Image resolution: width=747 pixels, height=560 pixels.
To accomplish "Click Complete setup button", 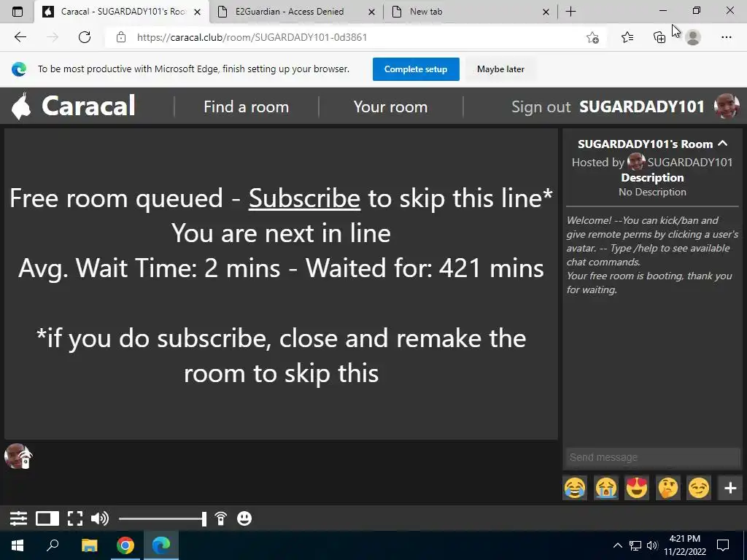I will point(416,69).
